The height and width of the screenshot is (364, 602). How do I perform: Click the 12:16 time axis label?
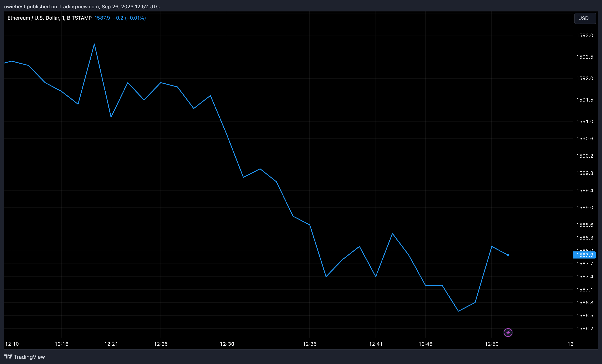point(62,344)
